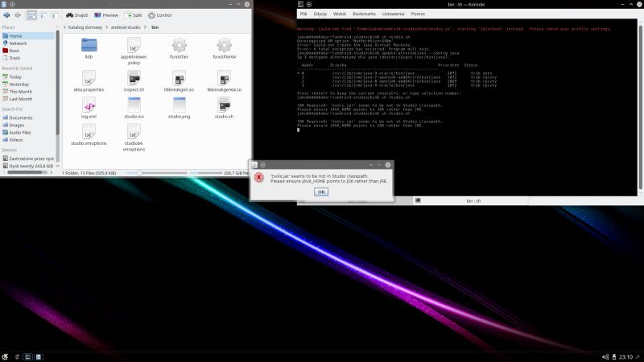The image size is (644, 362).
Task: Open the Bookmarks menu in Konsole
Action: point(364,14)
